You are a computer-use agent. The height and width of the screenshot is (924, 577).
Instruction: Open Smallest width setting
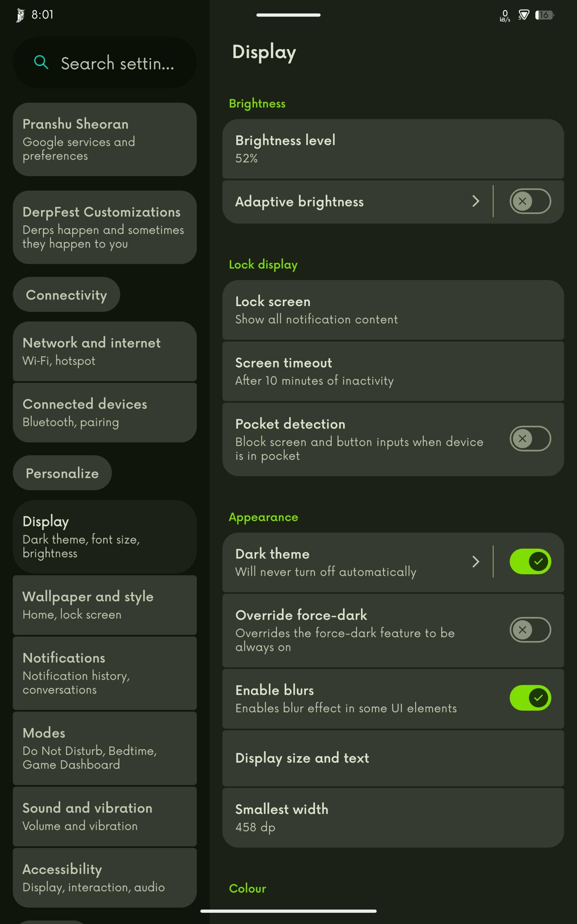point(393,818)
